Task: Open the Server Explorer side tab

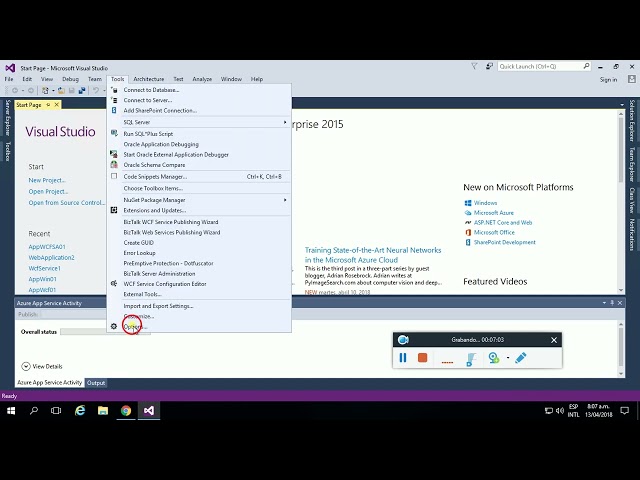Action: click(7, 118)
